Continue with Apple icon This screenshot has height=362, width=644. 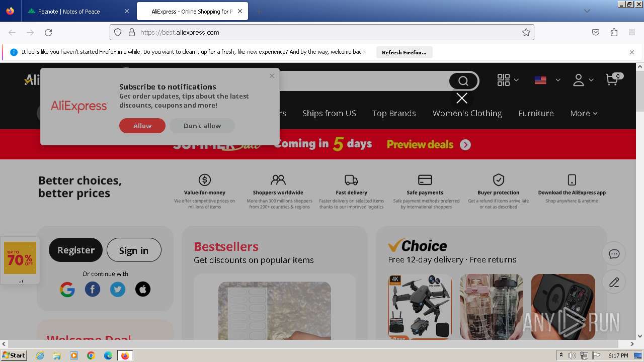tap(143, 289)
